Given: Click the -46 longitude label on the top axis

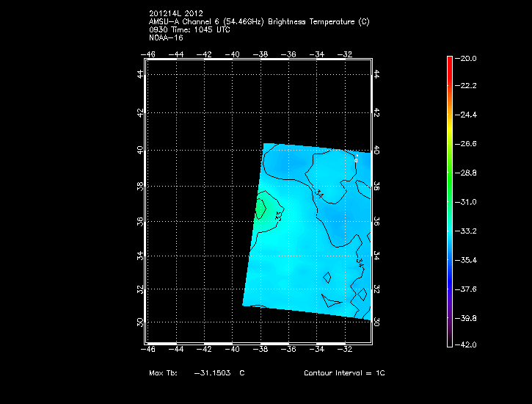Looking at the screenshot, I should coord(149,54).
